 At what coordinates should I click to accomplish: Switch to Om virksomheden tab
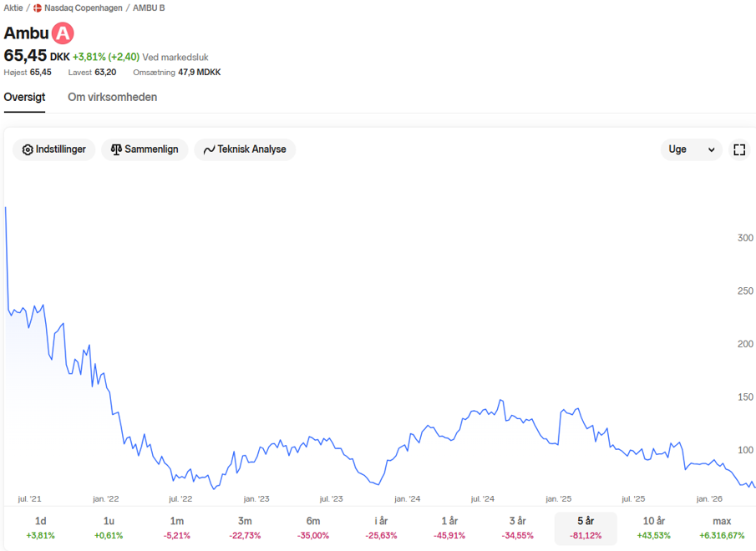[x=112, y=98]
